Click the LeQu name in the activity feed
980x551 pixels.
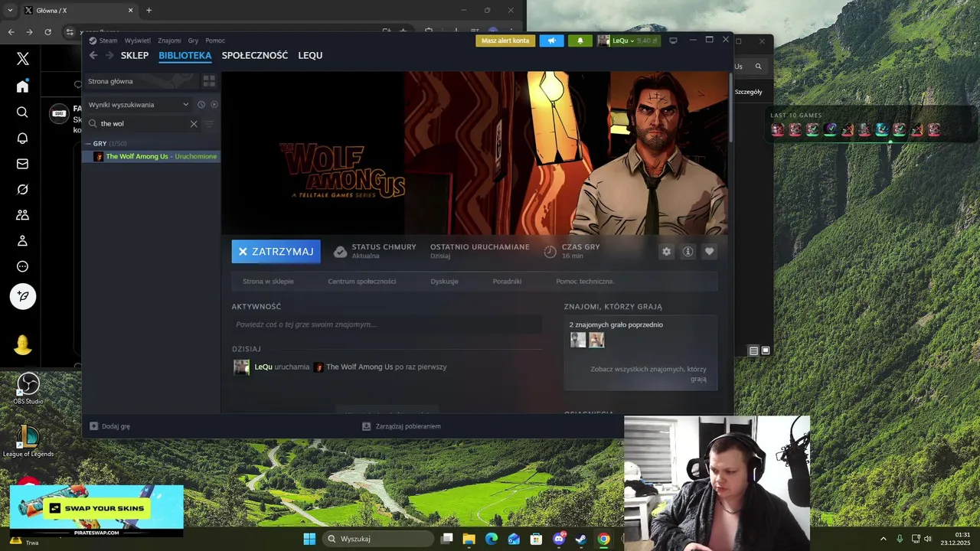(263, 367)
